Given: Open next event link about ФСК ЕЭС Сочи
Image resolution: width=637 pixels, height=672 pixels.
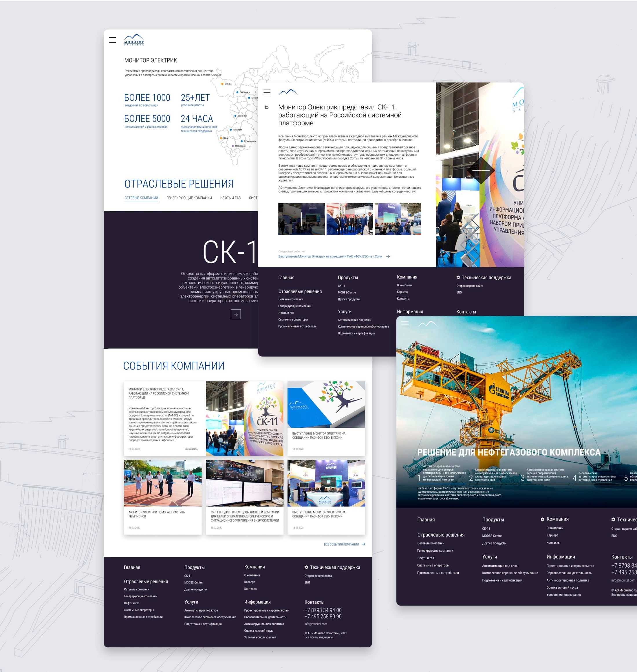Looking at the screenshot, I should tap(330, 257).
